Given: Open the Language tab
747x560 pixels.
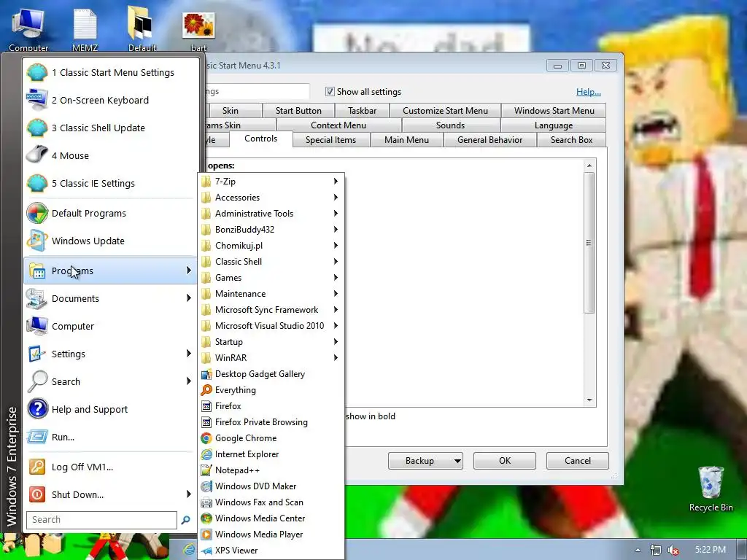Looking at the screenshot, I should (x=553, y=125).
